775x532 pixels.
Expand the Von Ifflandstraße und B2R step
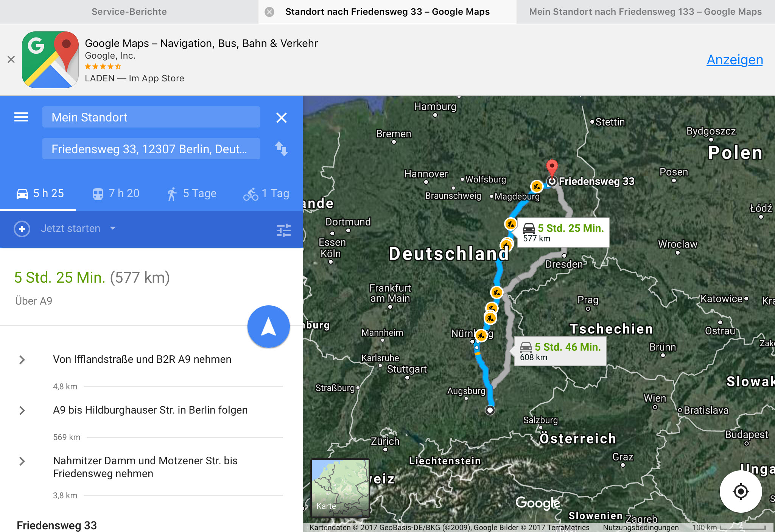click(x=22, y=359)
